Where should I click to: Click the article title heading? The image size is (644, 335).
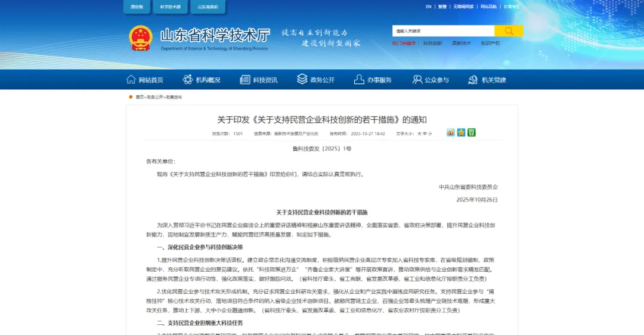pos(321,120)
